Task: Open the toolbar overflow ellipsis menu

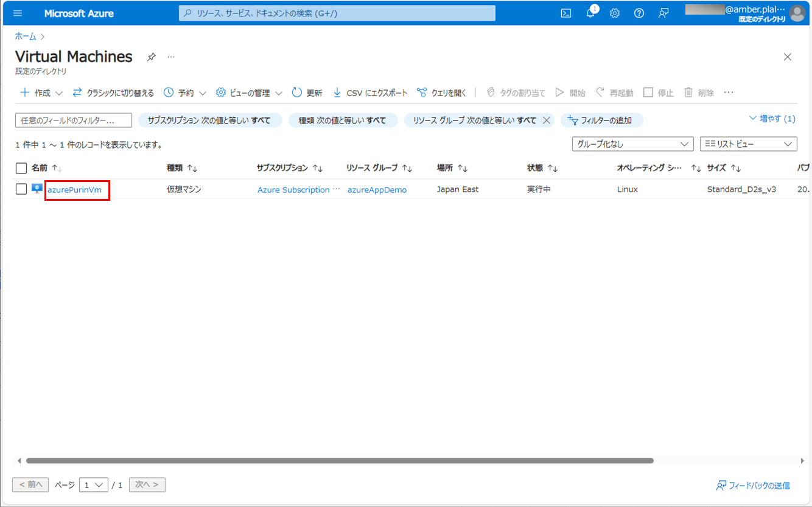Action: (729, 93)
